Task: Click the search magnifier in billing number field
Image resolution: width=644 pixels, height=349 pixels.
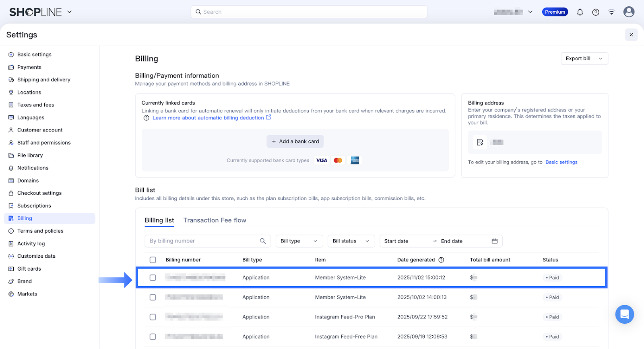Action: 263,241
